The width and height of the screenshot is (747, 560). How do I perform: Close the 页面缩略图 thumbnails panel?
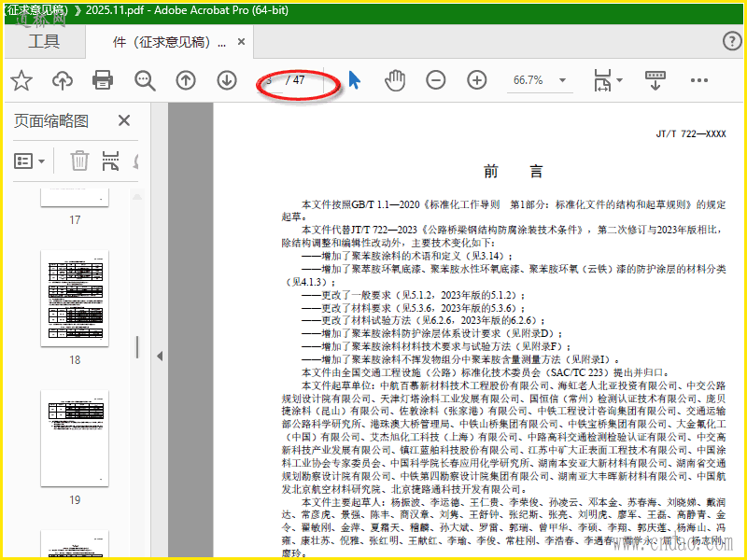(124, 120)
